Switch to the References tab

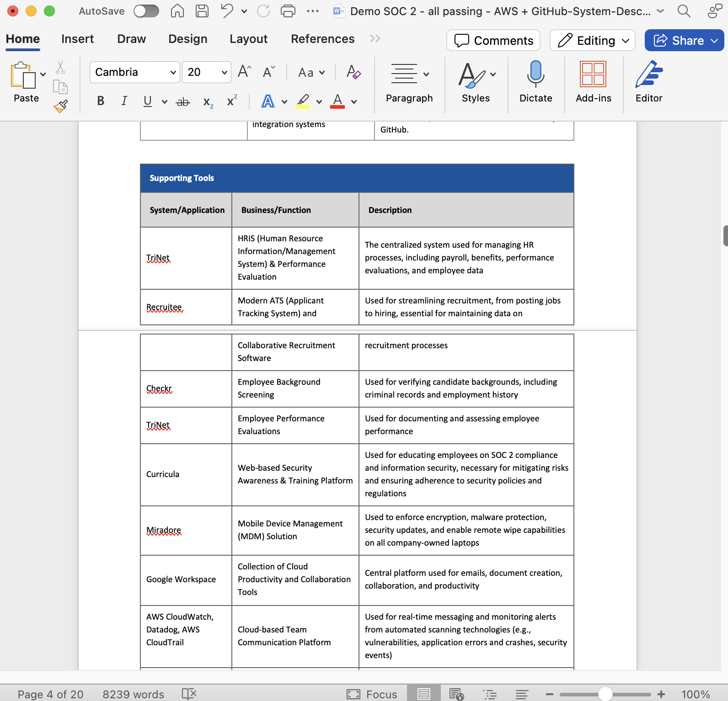pyautogui.click(x=323, y=39)
